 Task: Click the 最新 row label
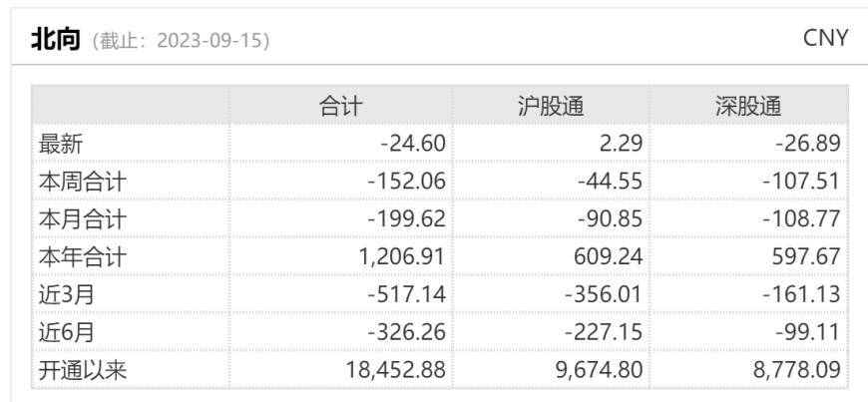coord(61,144)
